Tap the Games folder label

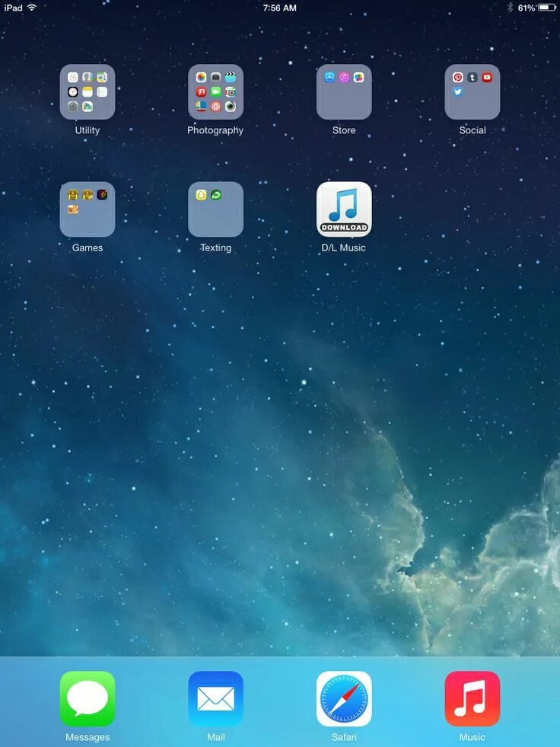87,247
